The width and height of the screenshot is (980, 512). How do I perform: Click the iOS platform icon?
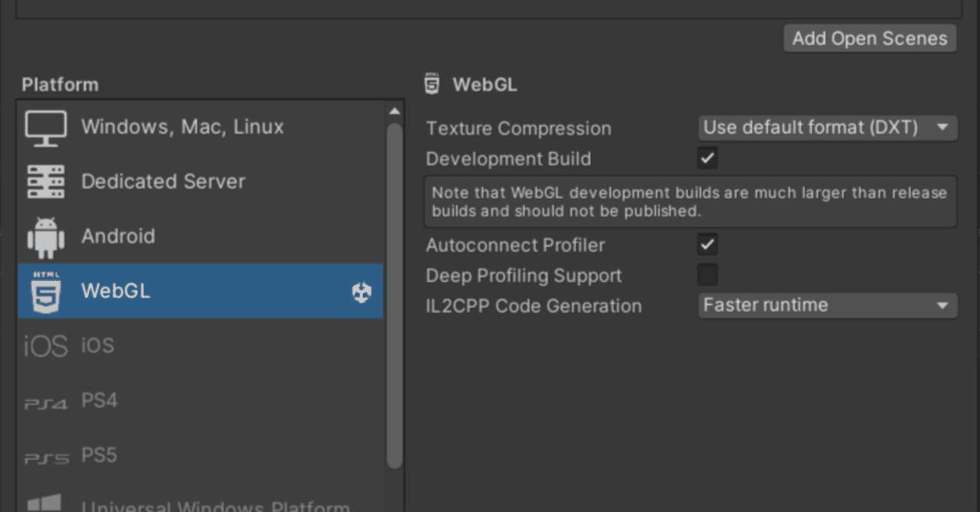click(45, 345)
